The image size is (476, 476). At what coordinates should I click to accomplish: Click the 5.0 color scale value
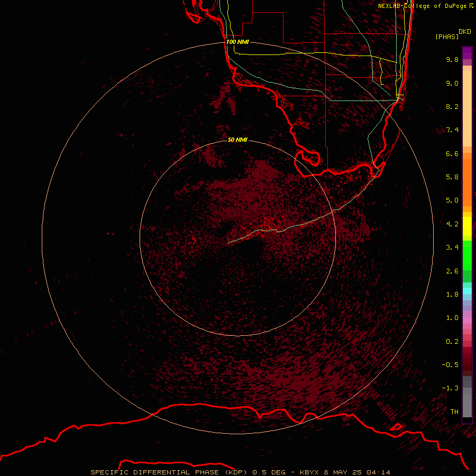pyautogui.click(x=452, y=200)
